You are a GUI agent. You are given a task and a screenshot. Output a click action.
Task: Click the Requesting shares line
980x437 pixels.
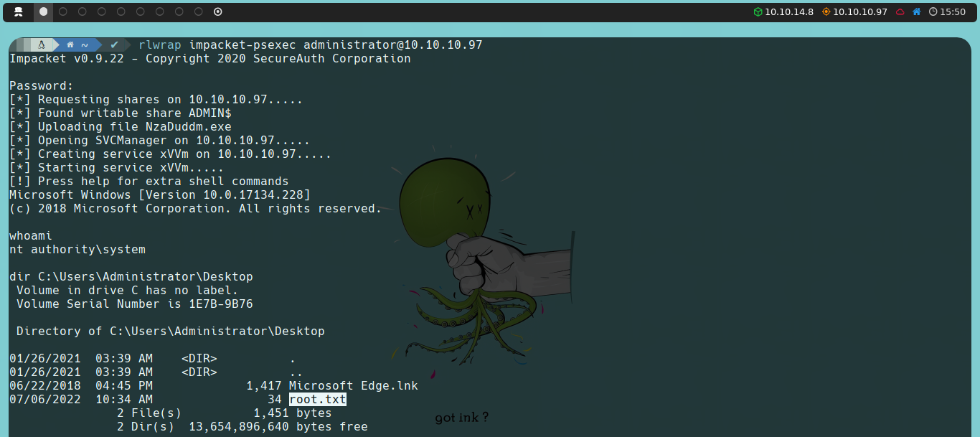coord(156,99)
